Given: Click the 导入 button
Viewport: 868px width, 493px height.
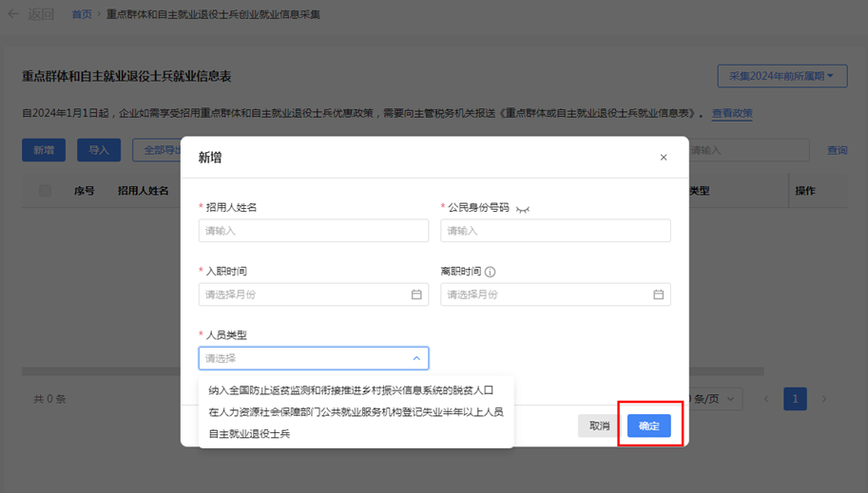Looking at the screenshot, I should 99,150.
